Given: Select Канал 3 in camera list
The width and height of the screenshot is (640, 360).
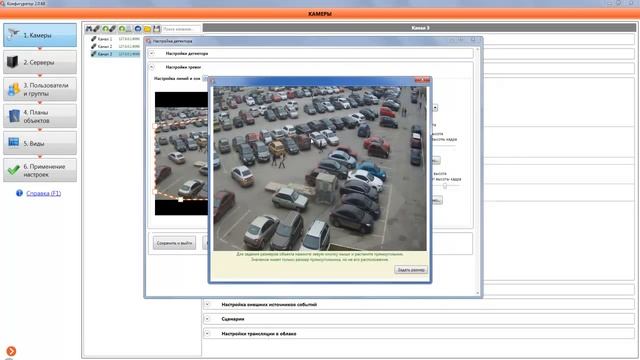Looking at the screenshot, I should 115,54.
